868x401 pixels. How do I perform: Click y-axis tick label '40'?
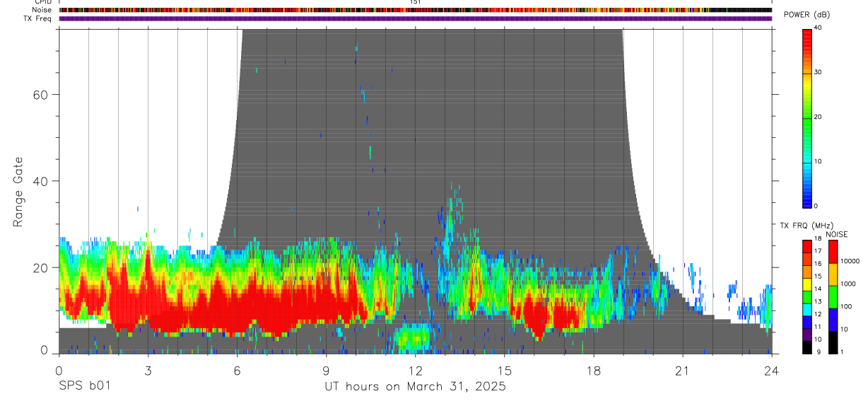click(42, 181)
